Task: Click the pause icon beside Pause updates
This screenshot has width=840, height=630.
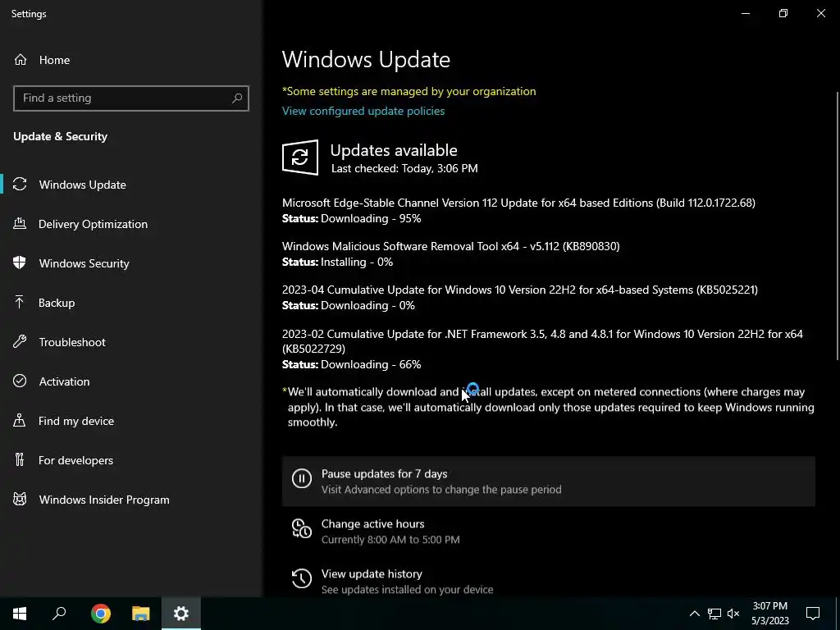Action: pos(302,478)
